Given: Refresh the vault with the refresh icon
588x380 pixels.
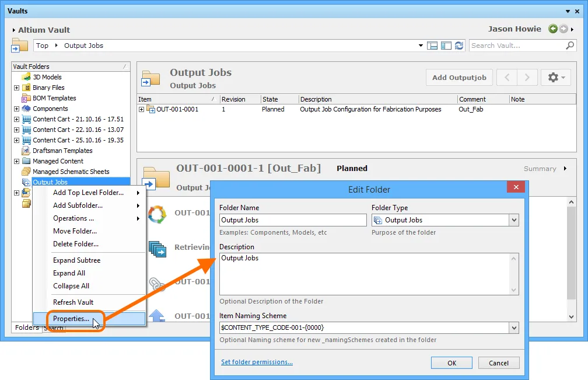Looking at the screenshot, I should tap(459, 46).
